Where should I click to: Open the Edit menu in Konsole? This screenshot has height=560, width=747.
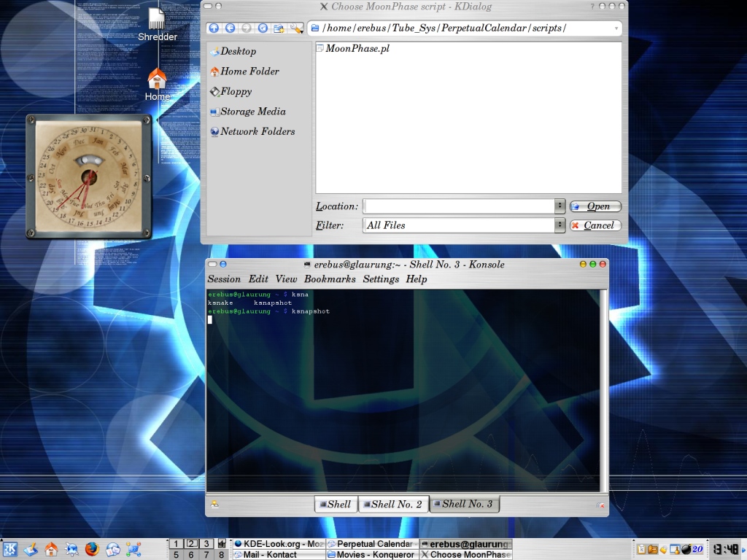(258, 279)
